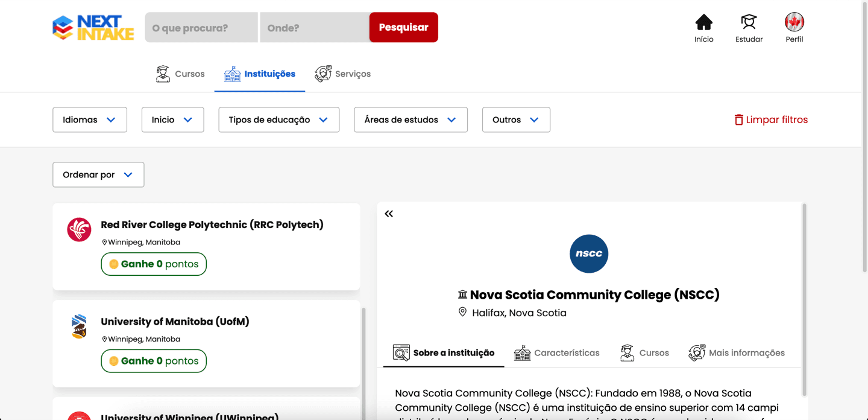Click coin icon on University of Manitoba card
868x420 pixels.
click(113, 361)
